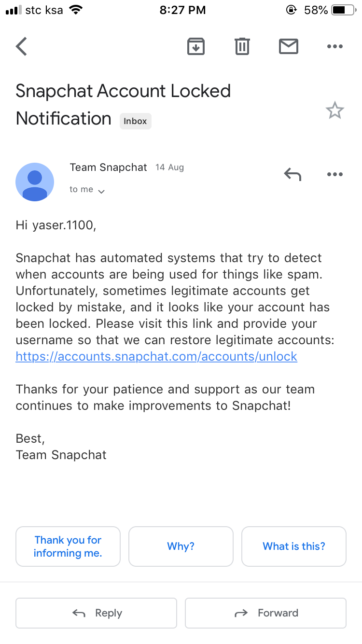This screenshot has height=644, width=362.
Task: Archive this email with the archive icon
Action: click(x=196, y=46)
